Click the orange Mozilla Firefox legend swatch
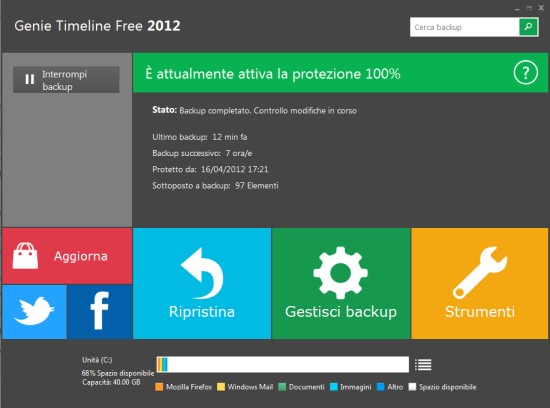The width and height of the screenshot is (550, 408). pos(159,387)
